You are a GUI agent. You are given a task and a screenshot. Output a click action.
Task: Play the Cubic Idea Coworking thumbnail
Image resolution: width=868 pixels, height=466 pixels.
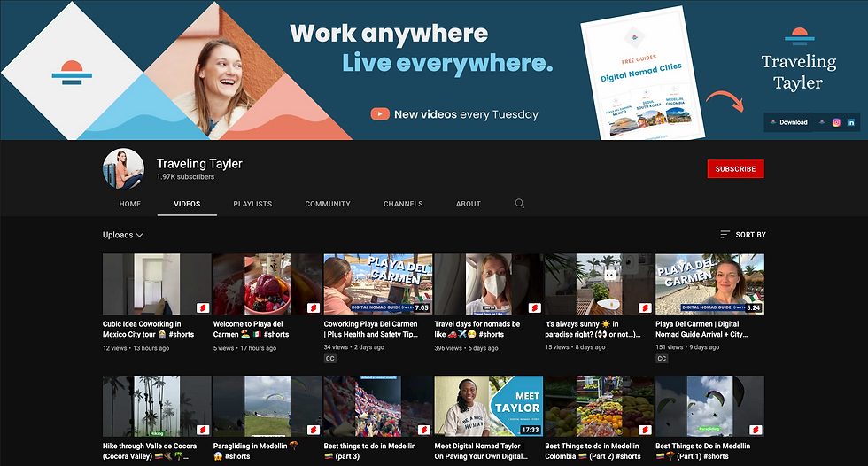[x=157, y=283]
